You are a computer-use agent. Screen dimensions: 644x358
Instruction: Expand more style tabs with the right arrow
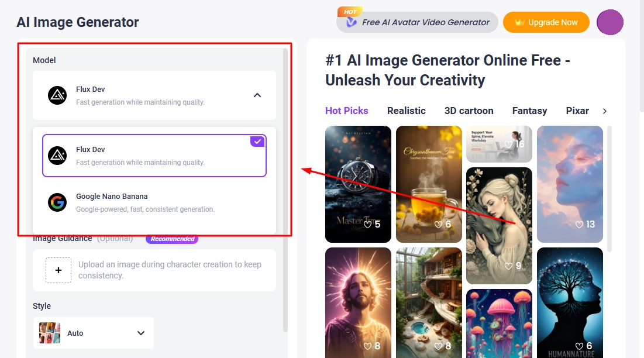(x=605, y=111)
